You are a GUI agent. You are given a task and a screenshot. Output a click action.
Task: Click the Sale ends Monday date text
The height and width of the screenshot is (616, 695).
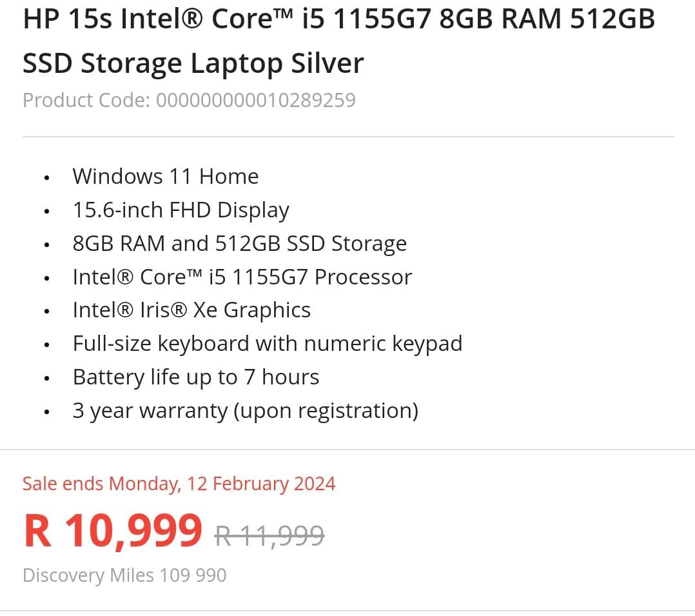coord(179,484)
